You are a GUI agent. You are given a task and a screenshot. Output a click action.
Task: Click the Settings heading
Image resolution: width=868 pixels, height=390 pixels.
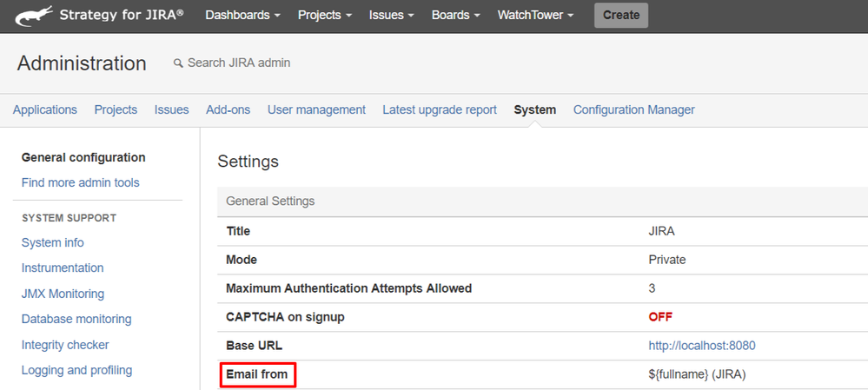(248, 162)
